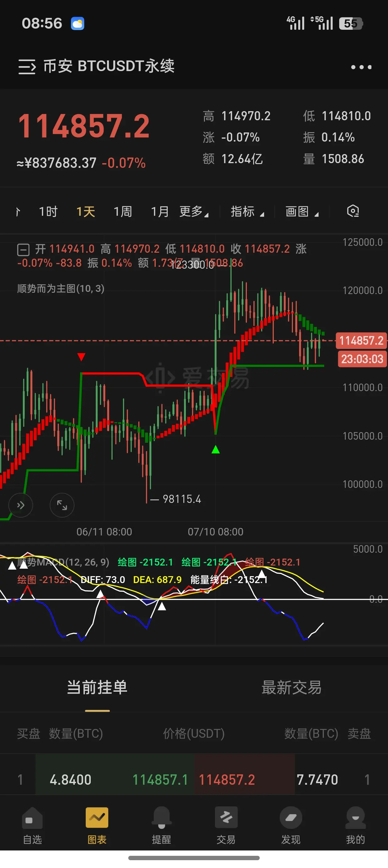Tap the double-chevron jump to latest button

(21, 505)
